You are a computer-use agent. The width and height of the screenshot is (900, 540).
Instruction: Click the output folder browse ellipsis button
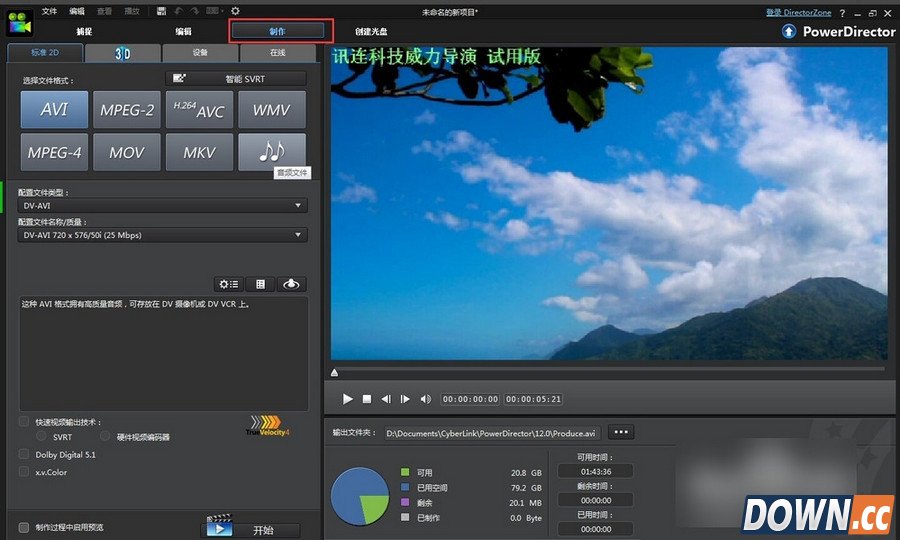621,433
